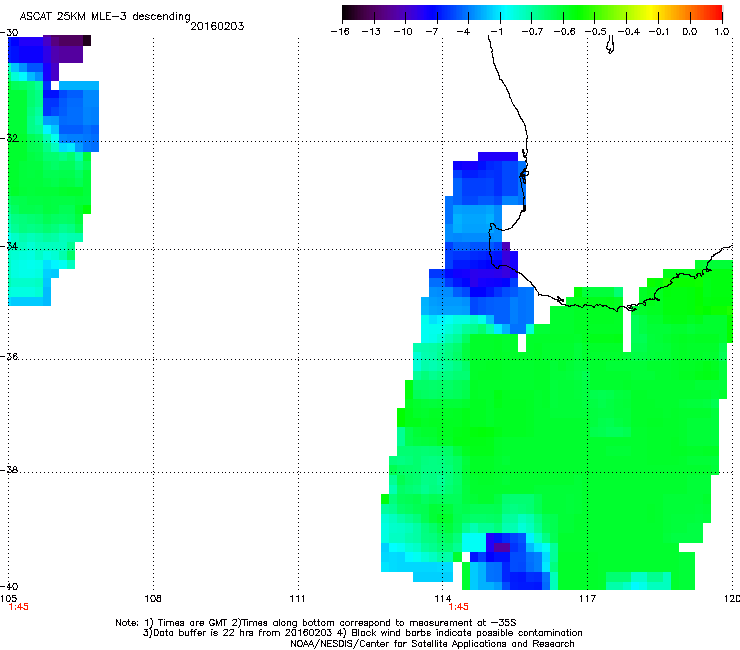This screenshot has height=650, width=740.
Task: Choose the -0.6 color scale label
Action: click(564, 32)
